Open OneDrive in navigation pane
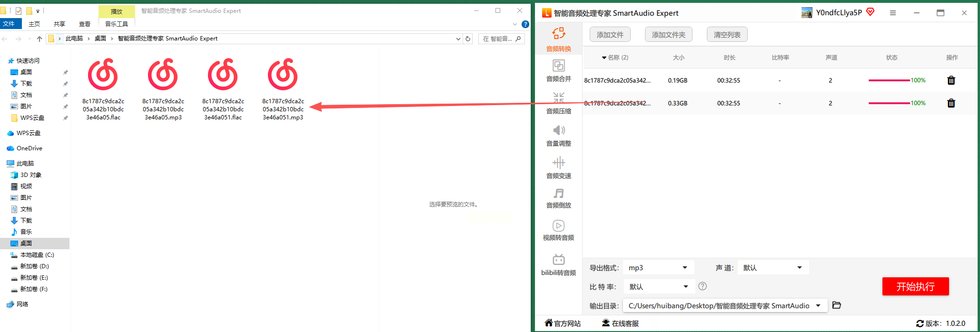Viewport: 980px width, 332px height. pos(29,148)
